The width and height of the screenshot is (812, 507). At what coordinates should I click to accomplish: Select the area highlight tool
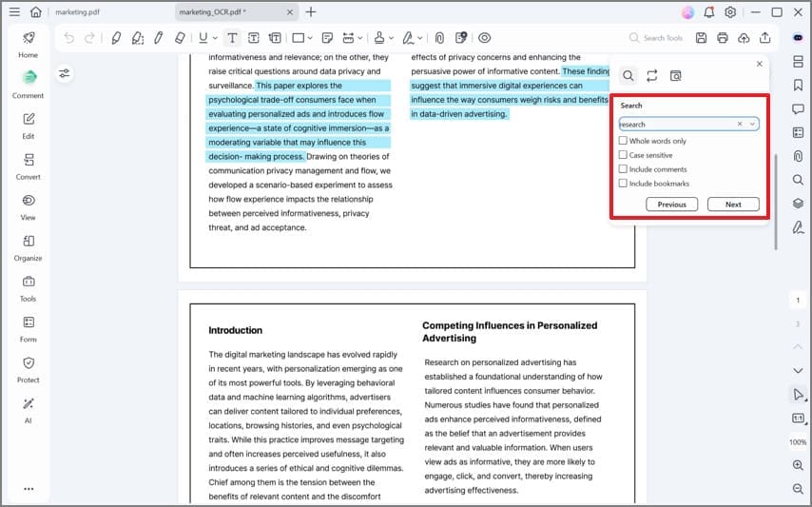(137, 38)
